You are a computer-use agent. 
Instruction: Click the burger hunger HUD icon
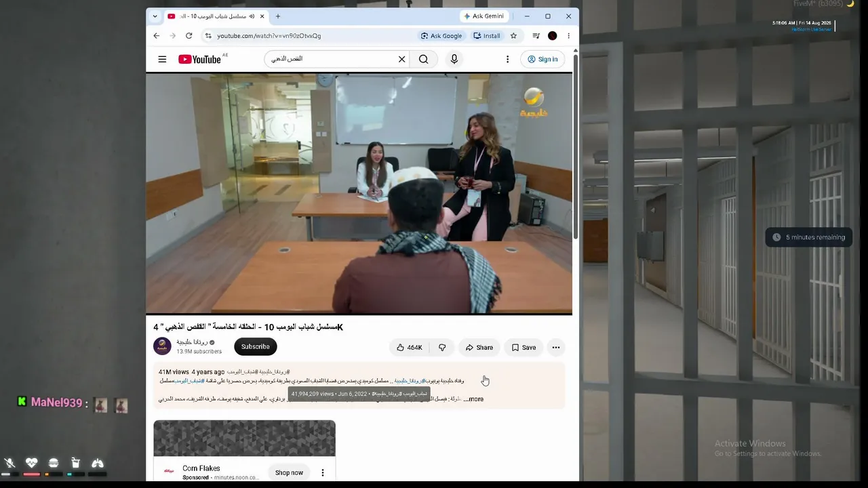click(54, 463)
